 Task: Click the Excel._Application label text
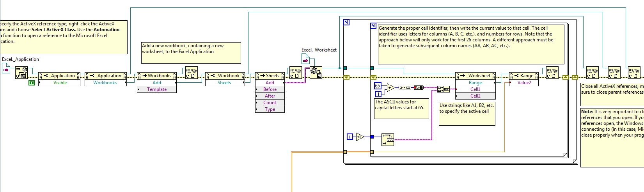(20, 59)
